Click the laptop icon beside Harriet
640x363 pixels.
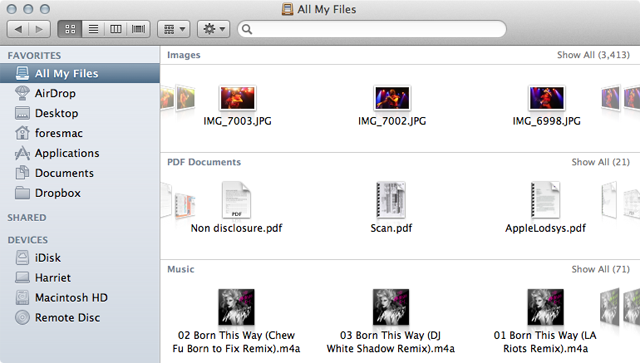22,278
